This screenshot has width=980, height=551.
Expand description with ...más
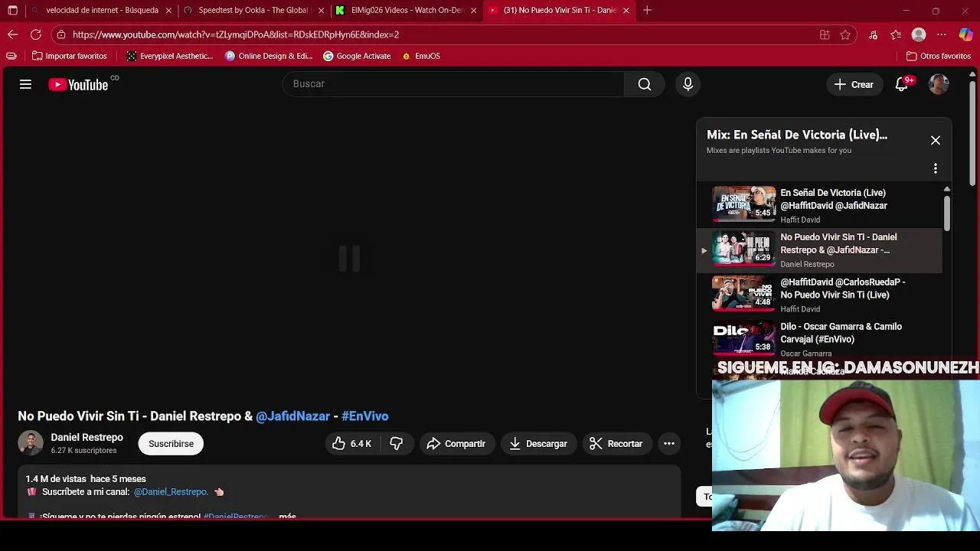[287, 517]
